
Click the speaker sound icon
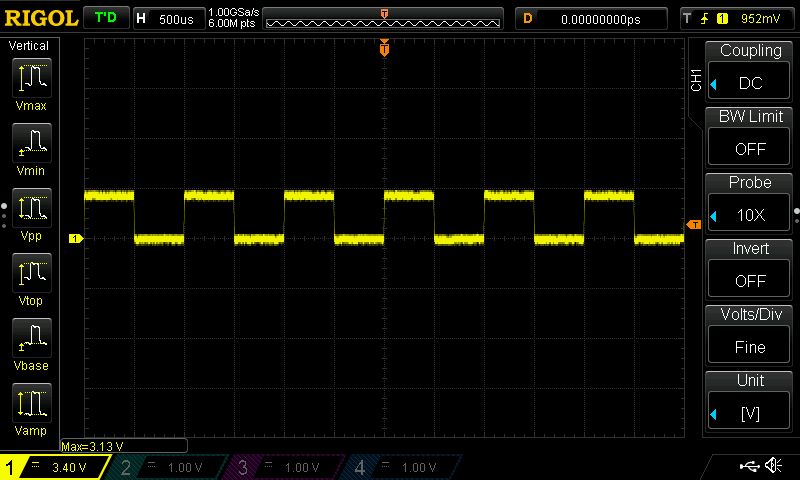[774, 465]
